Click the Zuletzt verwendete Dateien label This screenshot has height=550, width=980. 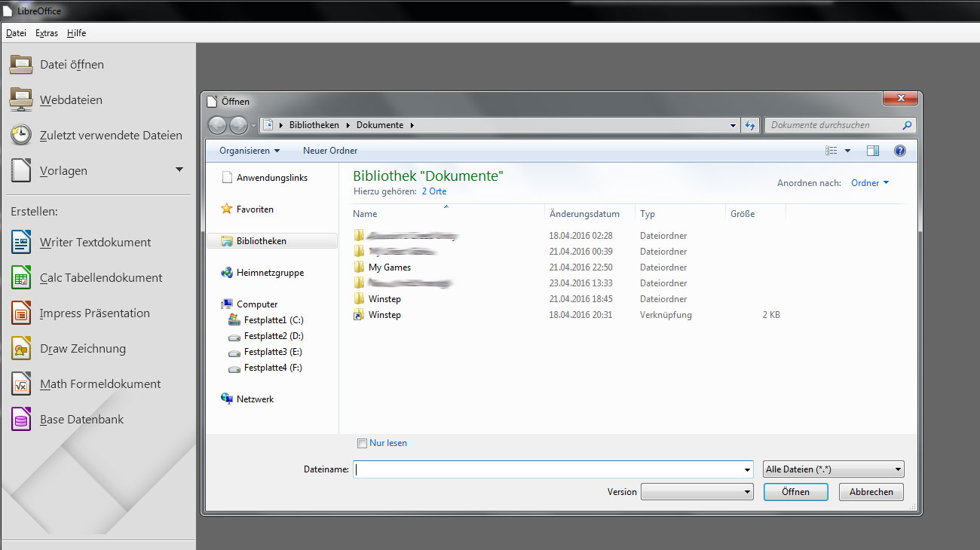pyautogui.click(x=111, y=136)
